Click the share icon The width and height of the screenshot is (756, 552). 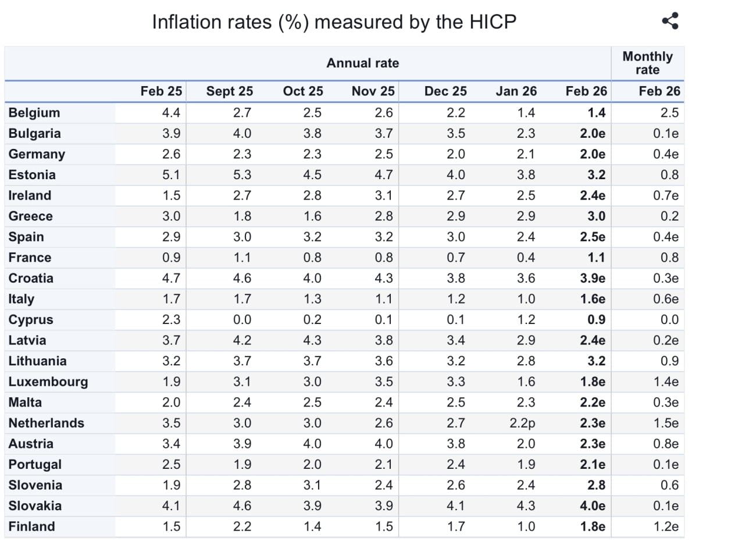click(x=670, y=22)
